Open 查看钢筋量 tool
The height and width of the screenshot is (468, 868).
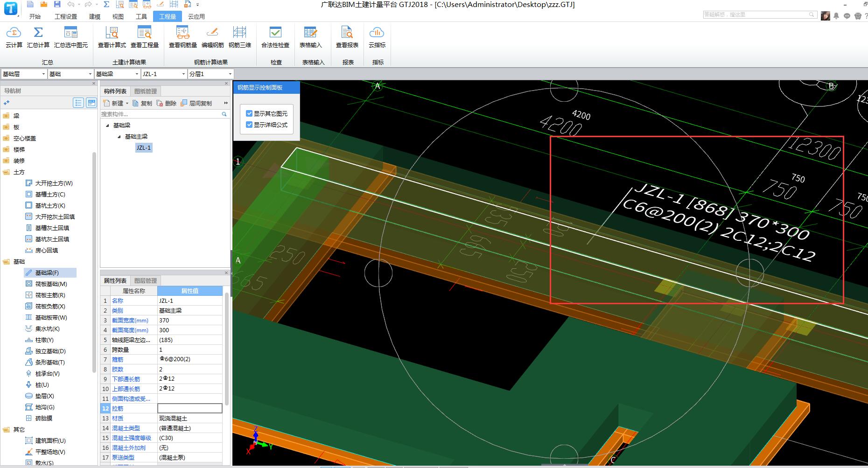pyautogui.click(x=183, y=37)
